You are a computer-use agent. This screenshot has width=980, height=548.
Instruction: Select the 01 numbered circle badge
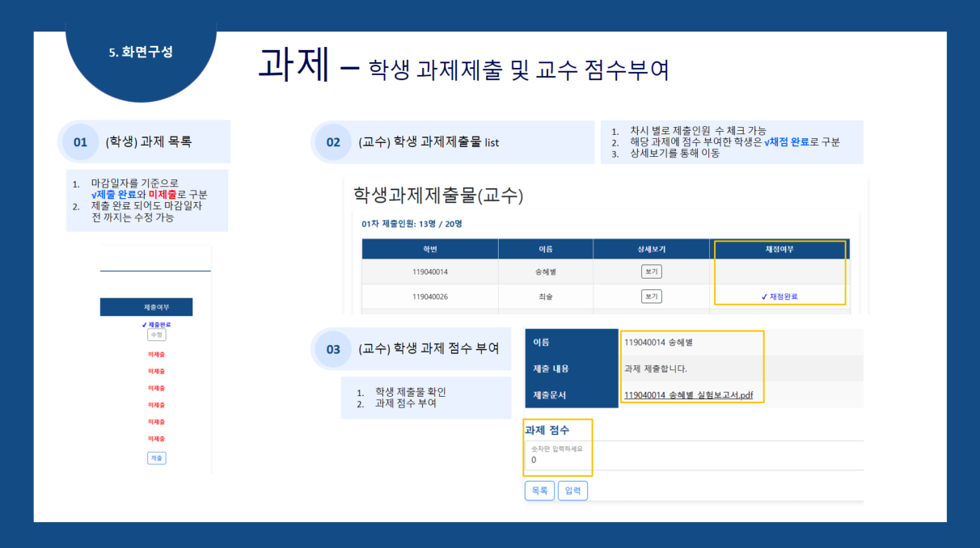[80, 142]
